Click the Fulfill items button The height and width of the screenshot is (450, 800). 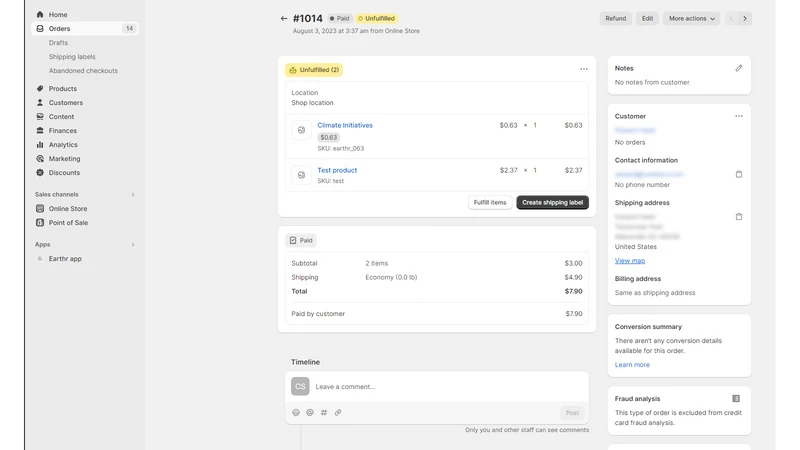click(490, 203)
